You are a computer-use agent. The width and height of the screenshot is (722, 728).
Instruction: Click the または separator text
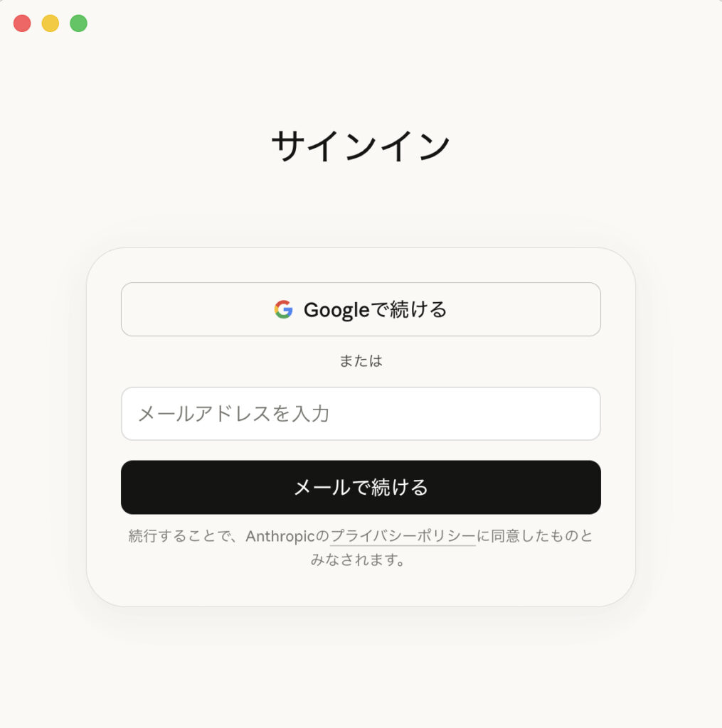[361, 361]
